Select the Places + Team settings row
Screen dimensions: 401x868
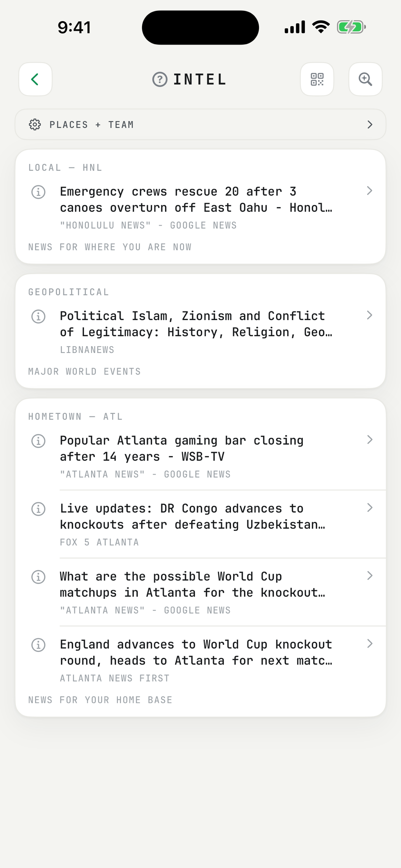(x=200, y=125)
